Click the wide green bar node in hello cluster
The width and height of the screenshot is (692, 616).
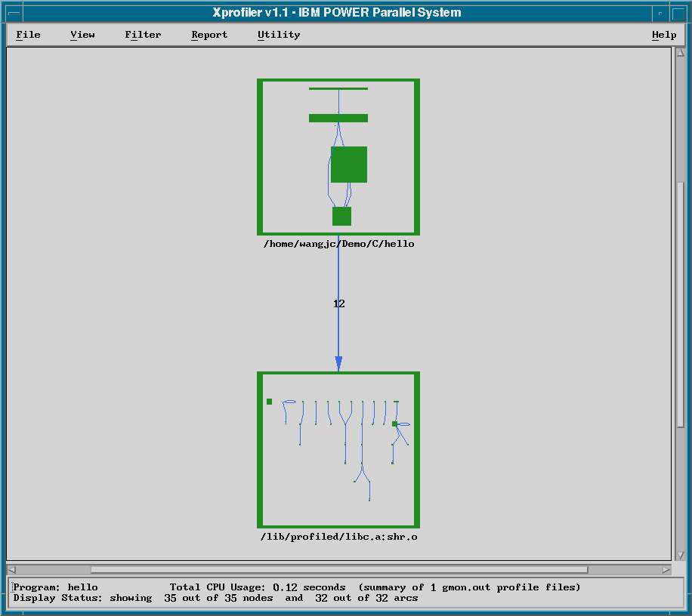[338, 119]
